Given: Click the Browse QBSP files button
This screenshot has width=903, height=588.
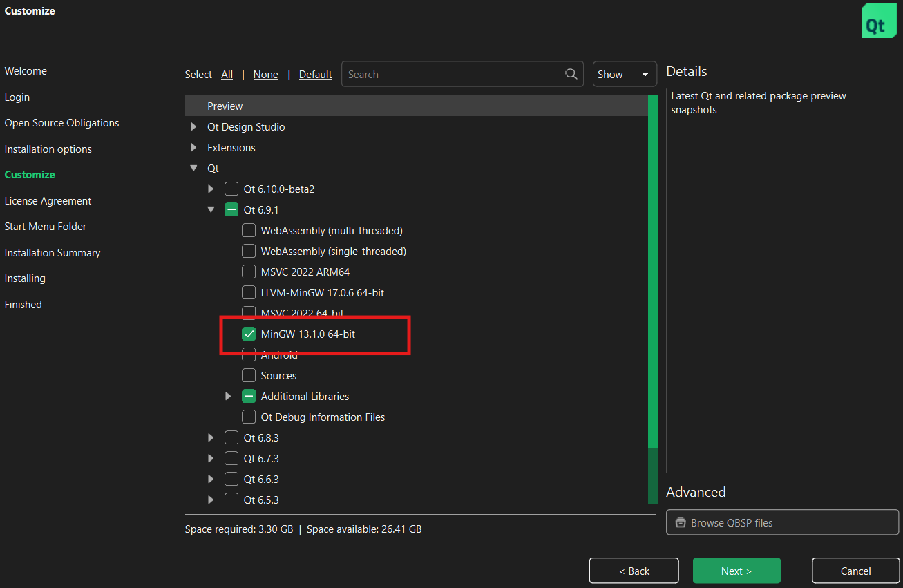Looking at the screenshot, I should [x=782, y=522].
